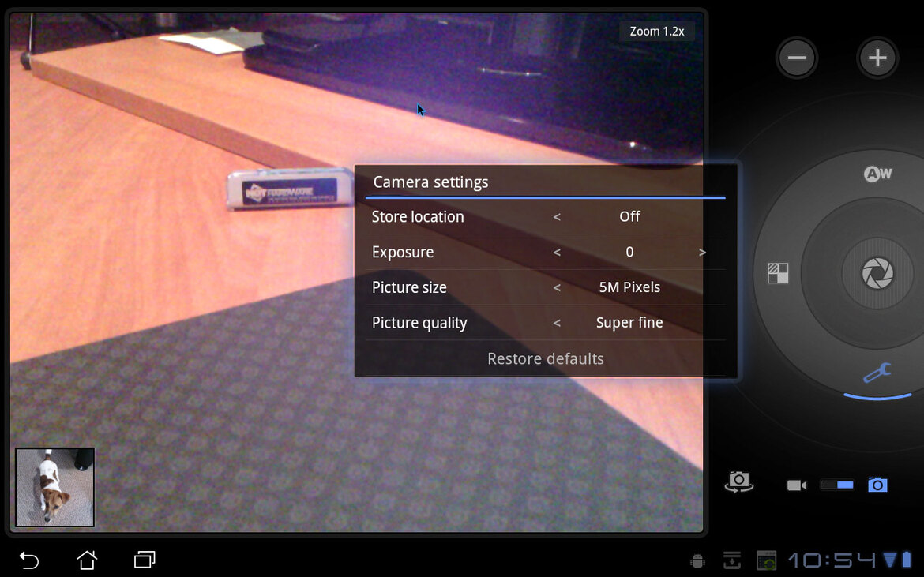The width and height of the screenshot is (924, 577).
Task: Tap the Android home button
Action: [87, 560]
